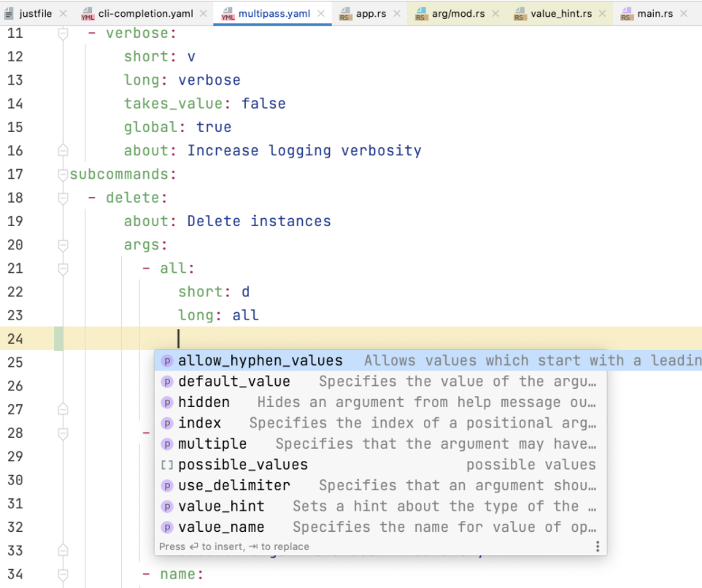Close the value_hint.rs tab
The height and width of the screenshot is (588, 702).
click(x=603, y=14)
